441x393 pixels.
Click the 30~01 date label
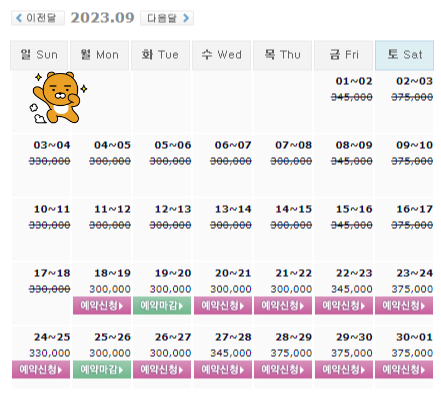(x=414, y=337)
